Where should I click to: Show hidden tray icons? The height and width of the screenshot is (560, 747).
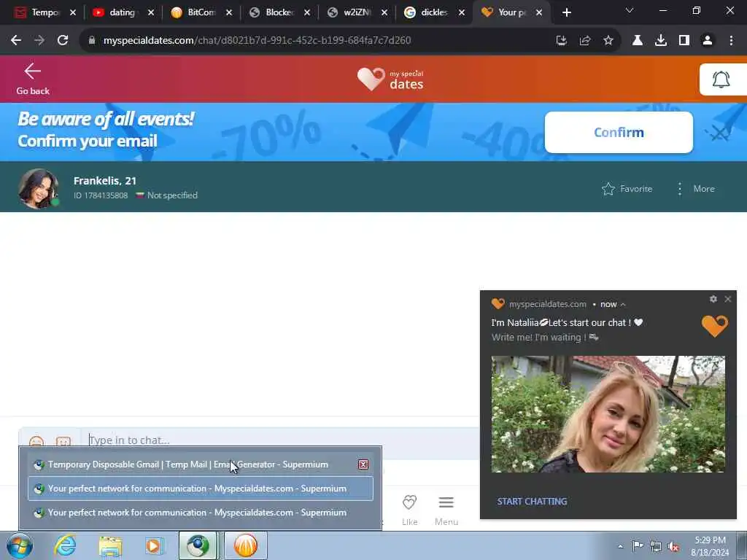[x=620, y=547]
